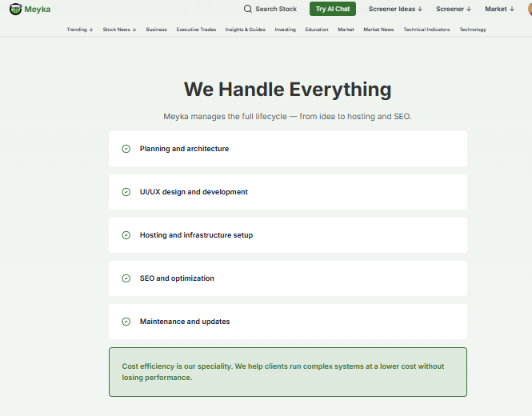This screenshot has height=416, width=532.
Task: Click the search magnifier icon
Action: 248,9
